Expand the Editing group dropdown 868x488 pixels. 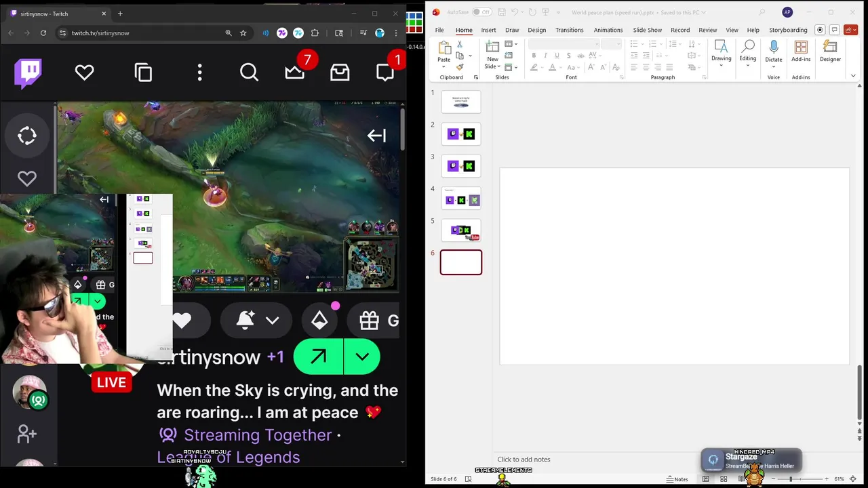(748, 66)
